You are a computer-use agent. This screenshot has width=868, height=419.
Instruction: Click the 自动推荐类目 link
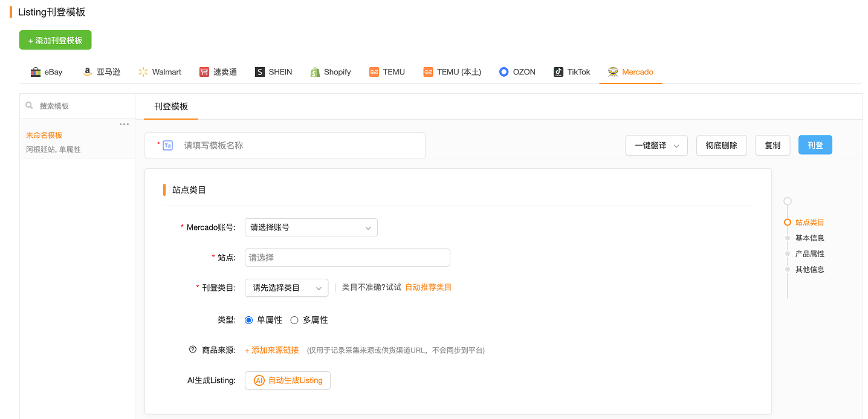pos(428,287)
